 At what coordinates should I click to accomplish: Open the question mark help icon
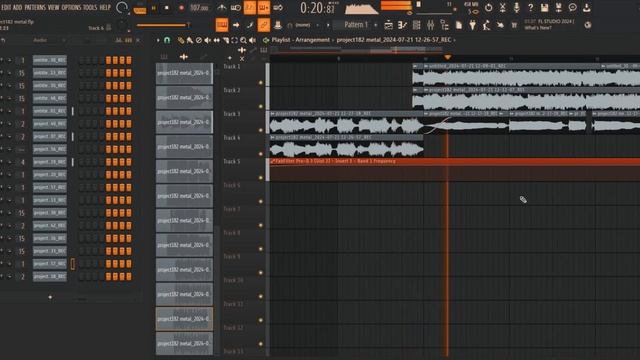[x=530, y=7]
